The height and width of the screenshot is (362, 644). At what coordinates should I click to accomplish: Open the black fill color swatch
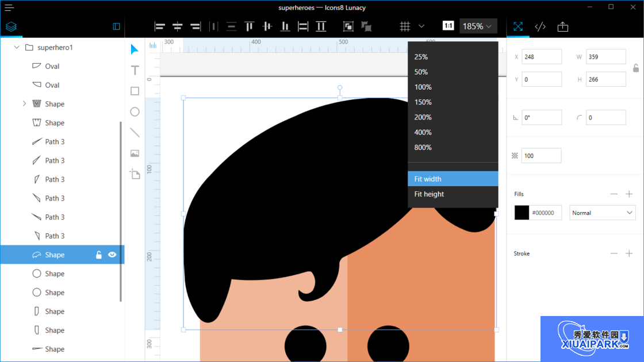pos(522,213)
